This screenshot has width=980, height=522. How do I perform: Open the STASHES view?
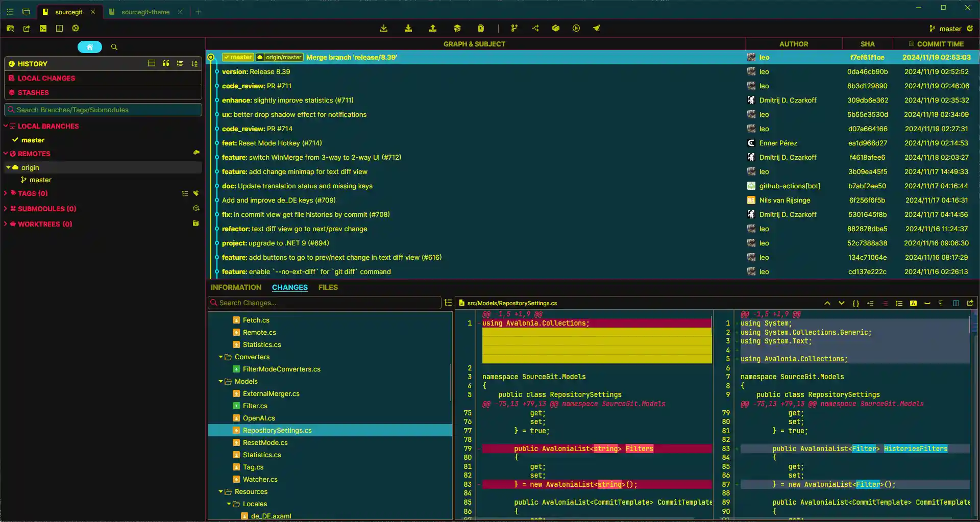tap(33, 92)
